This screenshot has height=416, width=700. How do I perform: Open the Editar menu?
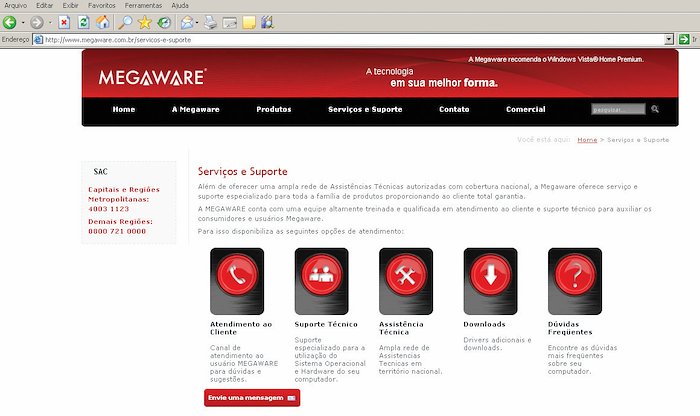click(x=44, y=5)
